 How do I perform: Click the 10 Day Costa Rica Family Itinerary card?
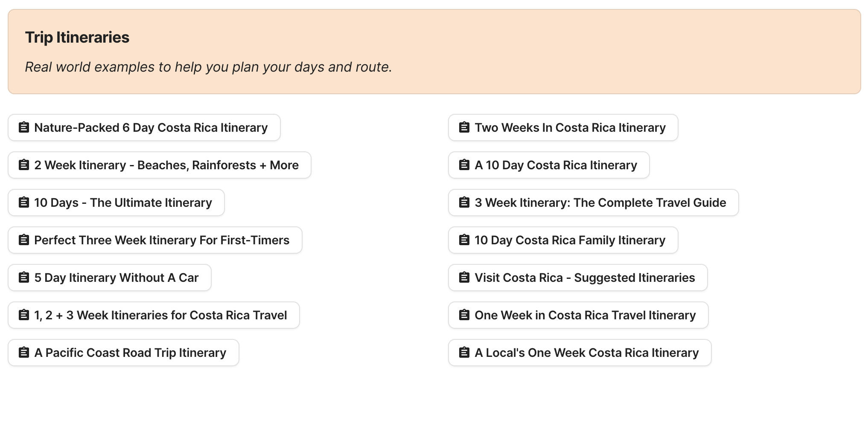click(563, 240)
